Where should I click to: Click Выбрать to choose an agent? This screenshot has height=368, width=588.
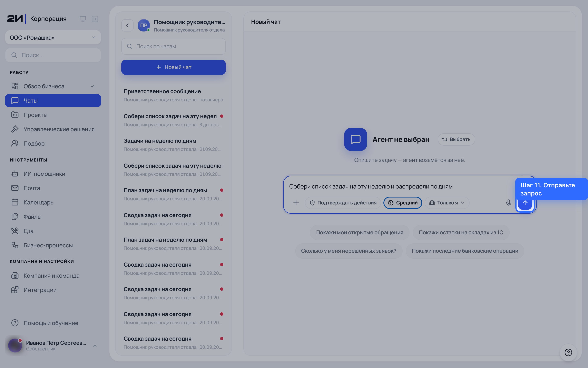tap(456, 139)
